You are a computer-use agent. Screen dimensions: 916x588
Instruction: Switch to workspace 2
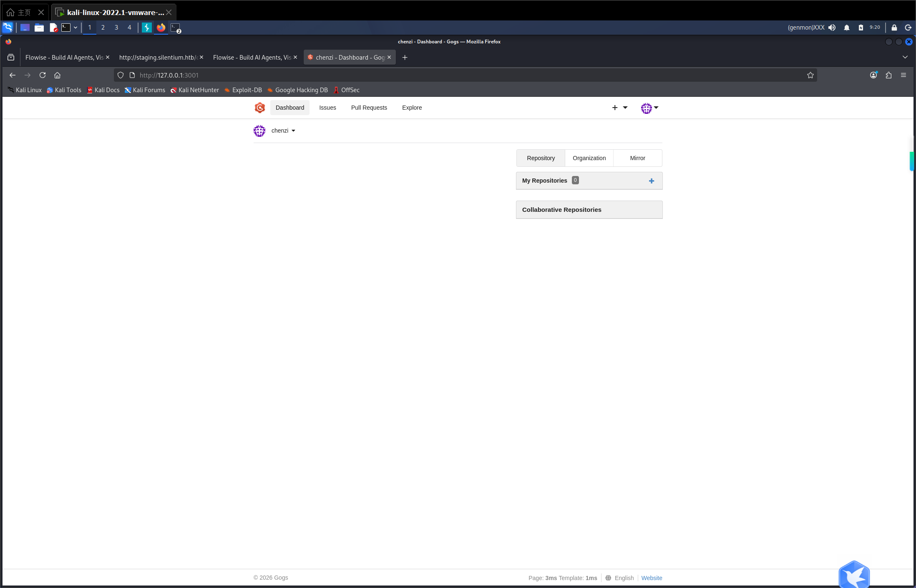point(103,28)
